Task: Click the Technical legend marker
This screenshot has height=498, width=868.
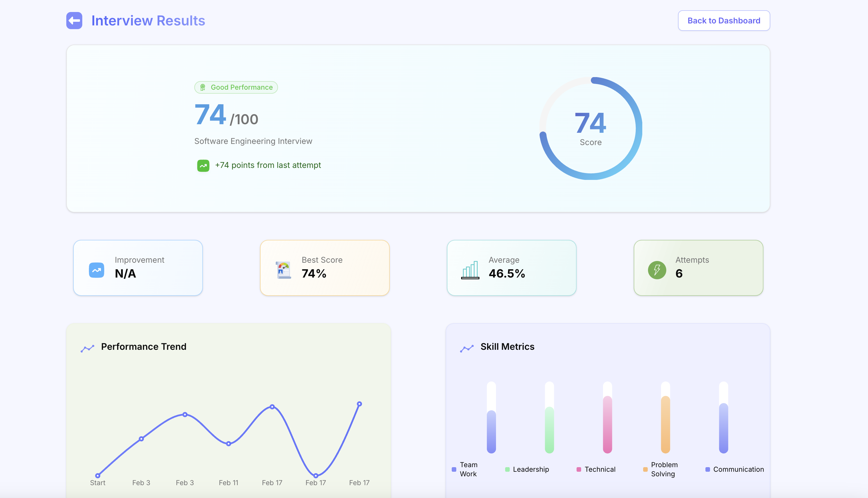Action: pyautogui.click(x=579, y=469)
